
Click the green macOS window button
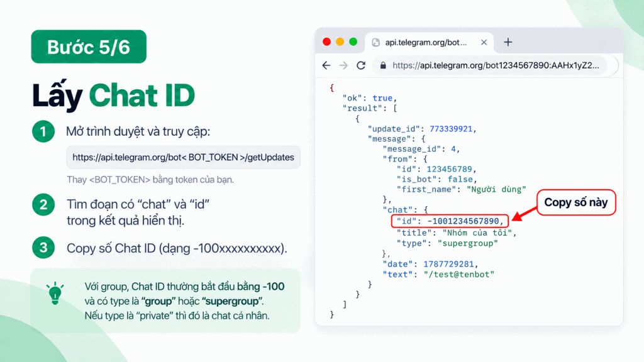[x=353, y=42]
